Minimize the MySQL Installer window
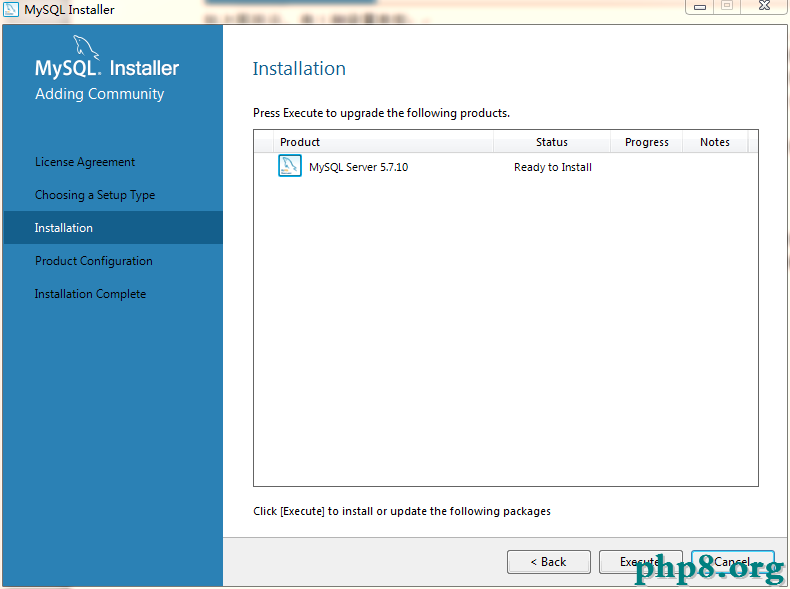The image size is (790, 589). [x=700, y=7]
